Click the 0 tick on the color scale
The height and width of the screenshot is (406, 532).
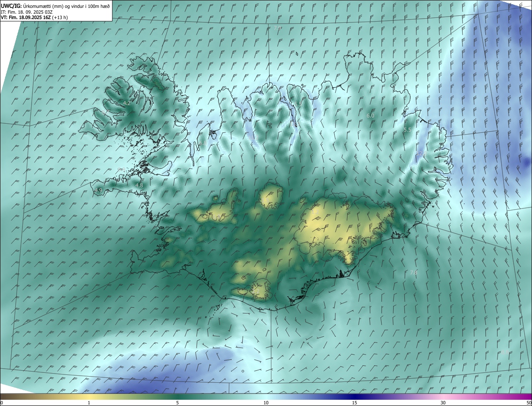[x=2, y=403]
